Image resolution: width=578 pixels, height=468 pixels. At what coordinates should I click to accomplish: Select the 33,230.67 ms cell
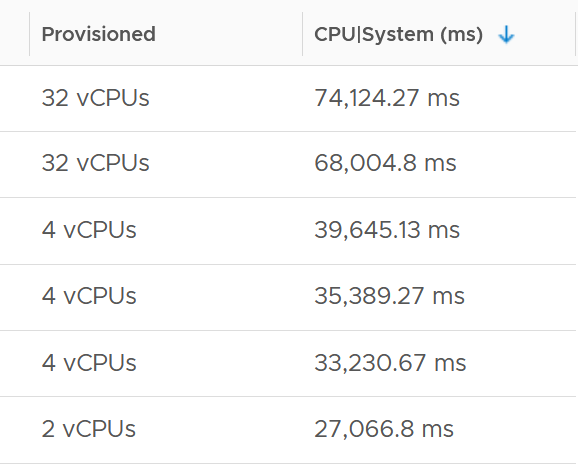[x=390, y=363]
